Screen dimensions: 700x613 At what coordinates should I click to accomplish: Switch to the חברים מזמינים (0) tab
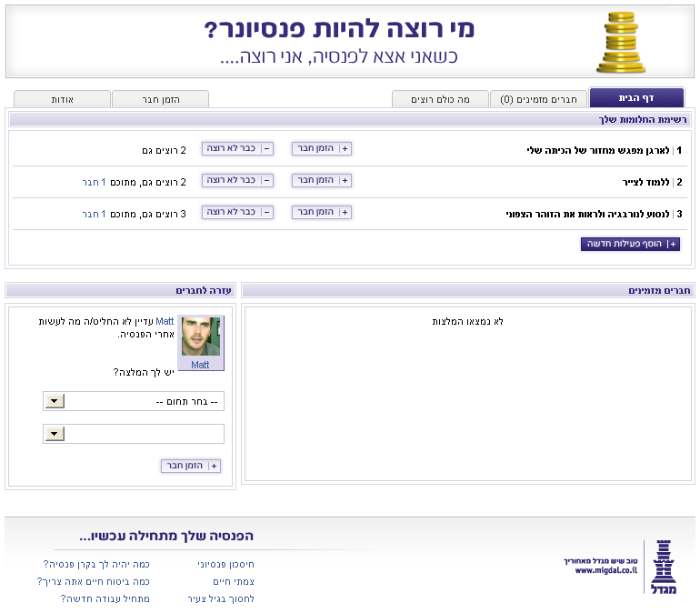539,99
